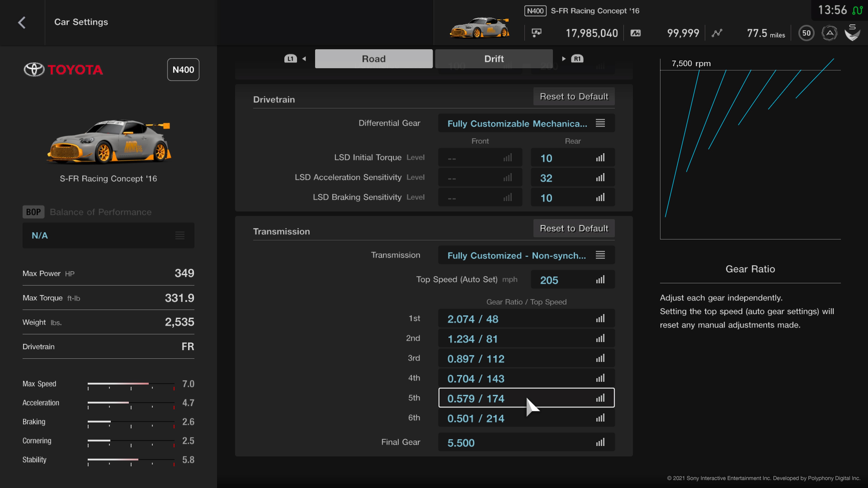Viewport: 868px width, 488px height.
Task: Click the Max Torque 331.9 value
Action: (179, 298)
